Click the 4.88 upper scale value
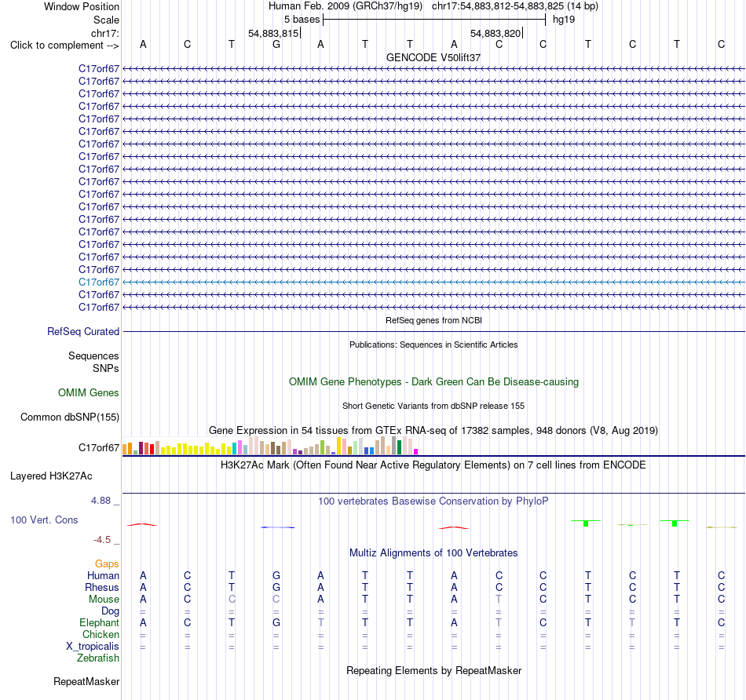Image resolution: width=746 pixels, height=700 pixels. pos(101,500)
